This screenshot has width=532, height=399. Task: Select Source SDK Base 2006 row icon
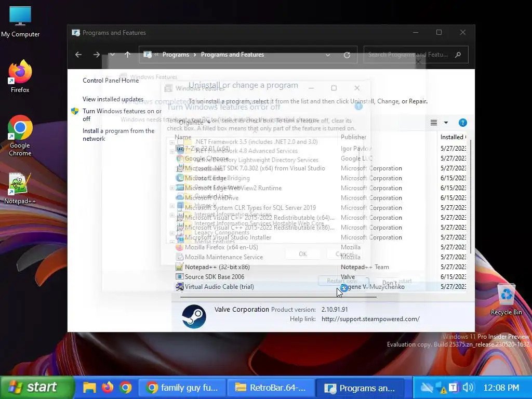(179, 277)
